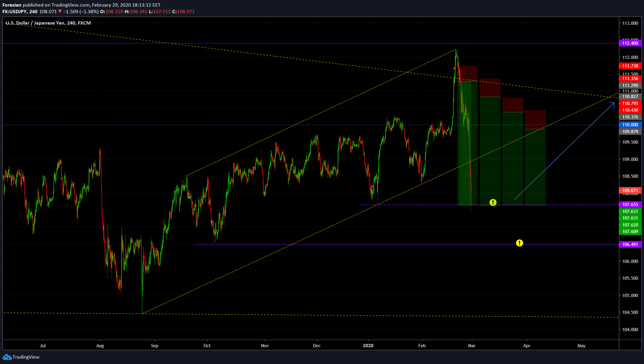The width and height of the screenshot is (644, 364).
Task: Select the blue upward arrow drawing's arrowhead
Action: [x=612, y=105]
